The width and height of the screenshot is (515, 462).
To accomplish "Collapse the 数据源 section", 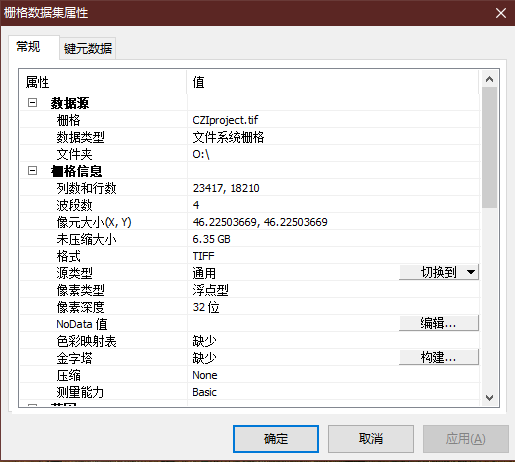I will point(32,103).
